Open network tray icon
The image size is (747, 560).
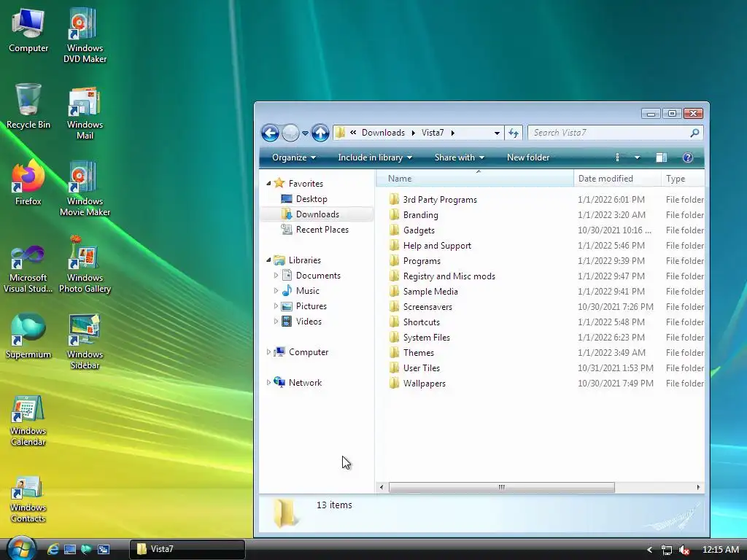click(x=667, y=550)
